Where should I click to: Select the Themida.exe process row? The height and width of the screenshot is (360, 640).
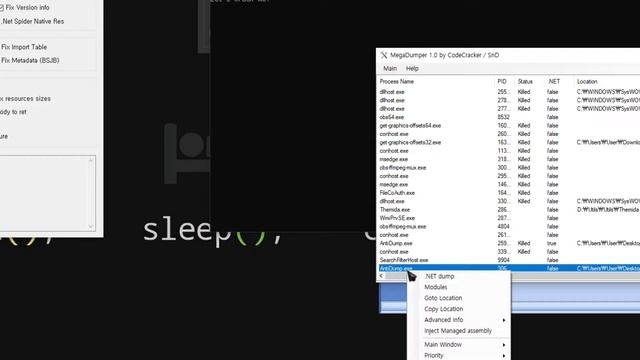click(509, 210)
